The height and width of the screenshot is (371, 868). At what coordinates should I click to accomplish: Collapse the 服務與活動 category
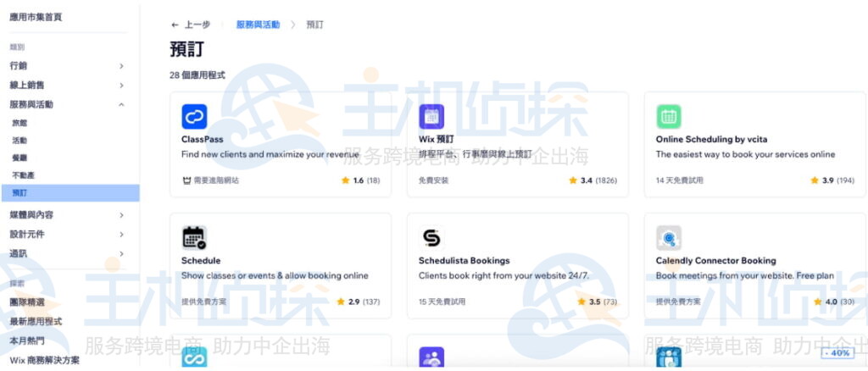121,104
